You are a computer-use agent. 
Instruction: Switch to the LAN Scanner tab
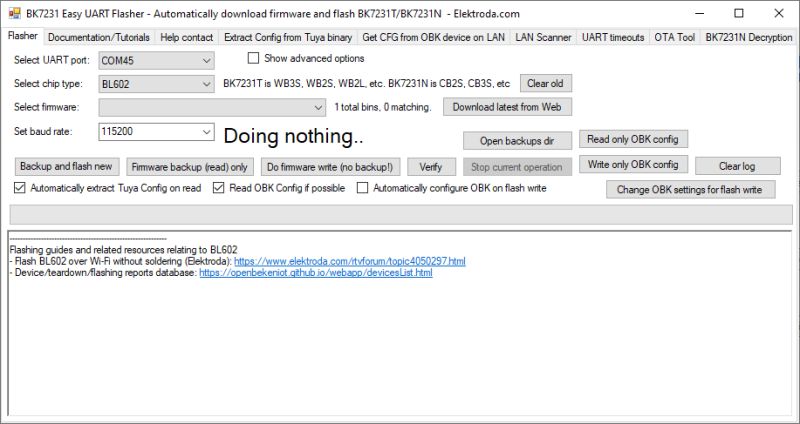543,37
